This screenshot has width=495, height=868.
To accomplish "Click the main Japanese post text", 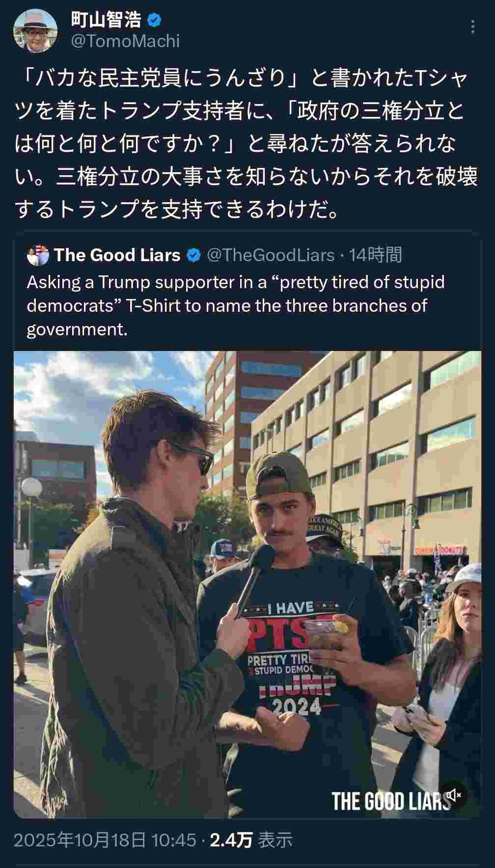I will point(246,143).
